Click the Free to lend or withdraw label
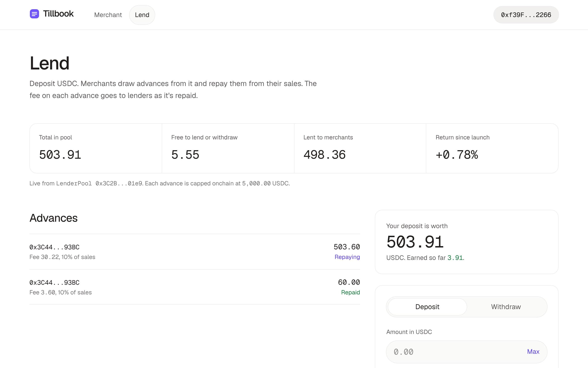Image resolution: width=588 pixels, height=368 pixels. click(204, 137)
